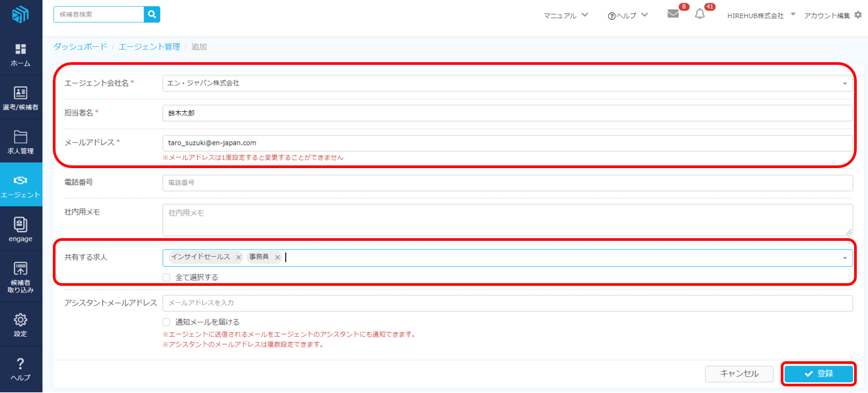
Task: Click the 電話番号 input field
Action: (x=506, y=183)
